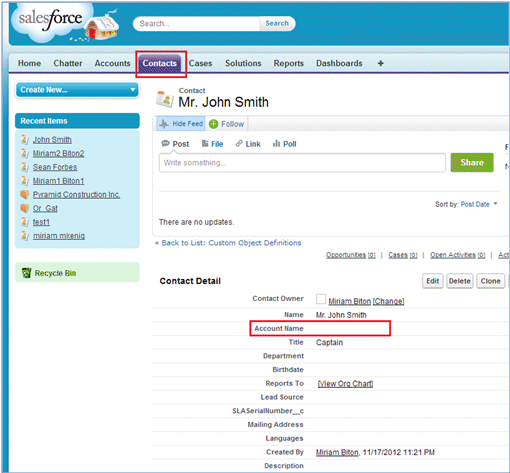Tick the checkbox beside Contact Owner
The image size is (510, 473).
321,299
